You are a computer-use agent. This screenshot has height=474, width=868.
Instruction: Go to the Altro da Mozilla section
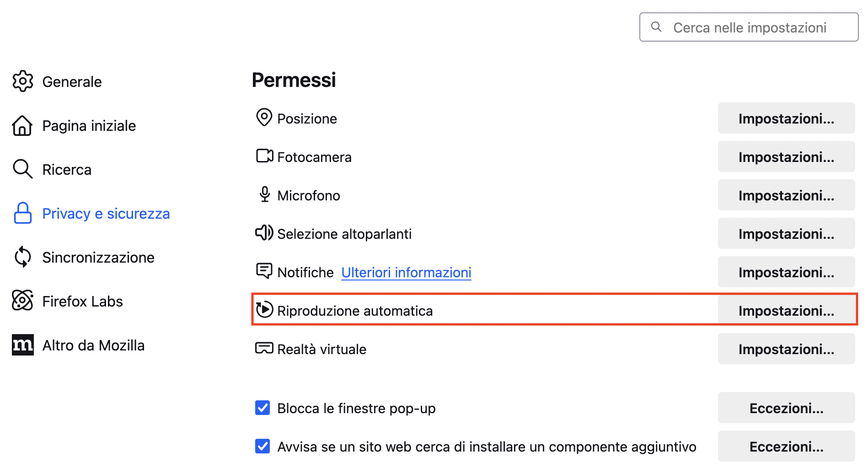pyautogui.click(x=93, y=345)
